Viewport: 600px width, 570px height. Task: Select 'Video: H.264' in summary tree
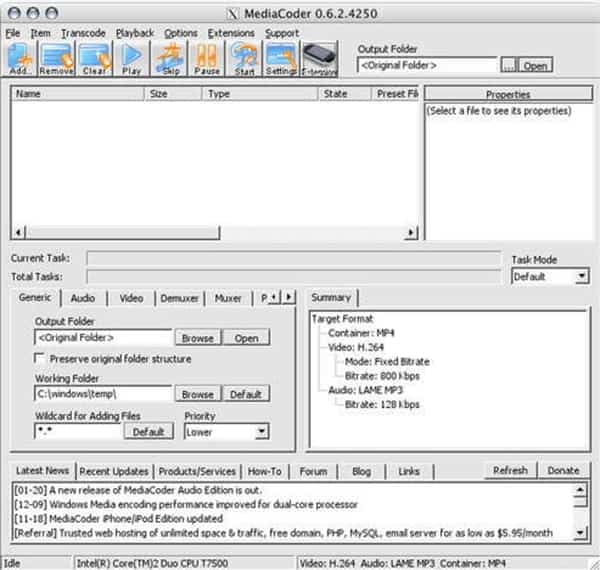coord(356,347)
